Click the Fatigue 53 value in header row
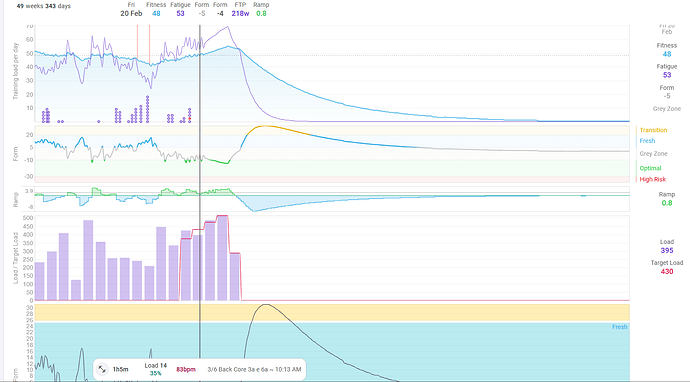Image resolution: width=690 pixels, height=382 pixels. click(x=180, y=13)
